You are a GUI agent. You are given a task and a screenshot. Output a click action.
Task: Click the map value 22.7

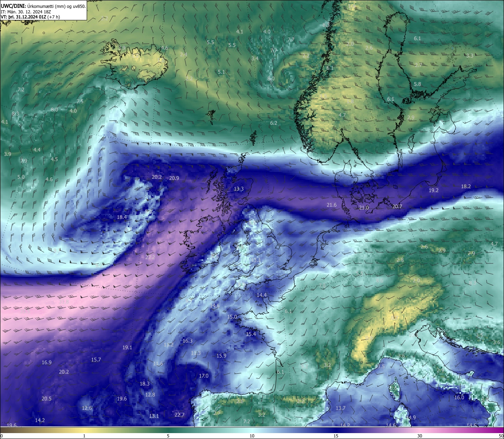[x=179, y=415]
